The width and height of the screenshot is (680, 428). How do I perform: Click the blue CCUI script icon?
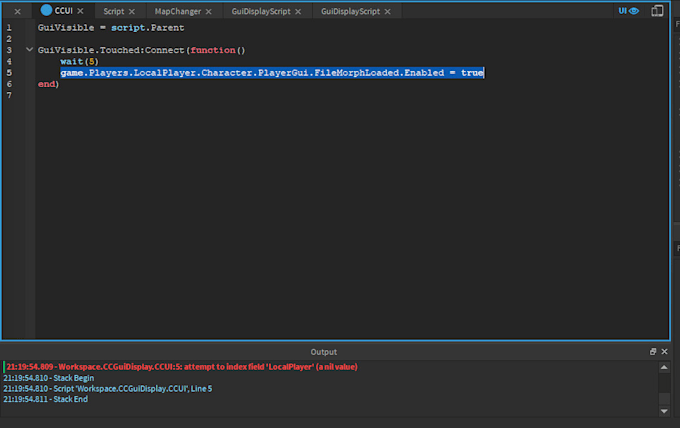coord(46,10)
